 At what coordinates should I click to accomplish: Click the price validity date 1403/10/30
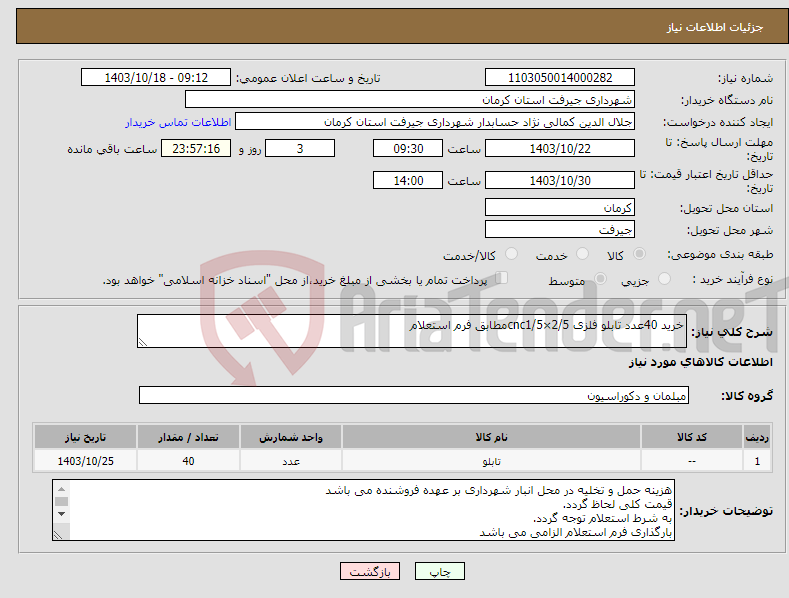[x=560, y=180]
